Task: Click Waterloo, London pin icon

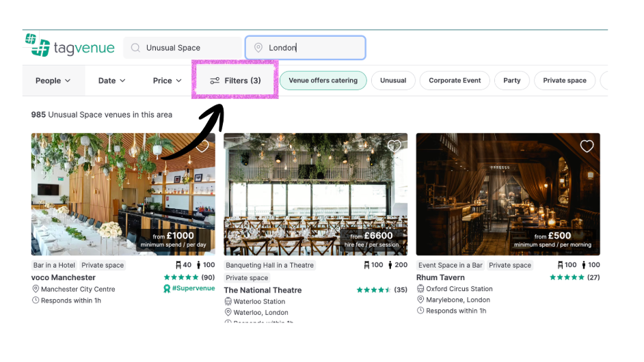Action: pyautogui.click(x=228, y=312)
